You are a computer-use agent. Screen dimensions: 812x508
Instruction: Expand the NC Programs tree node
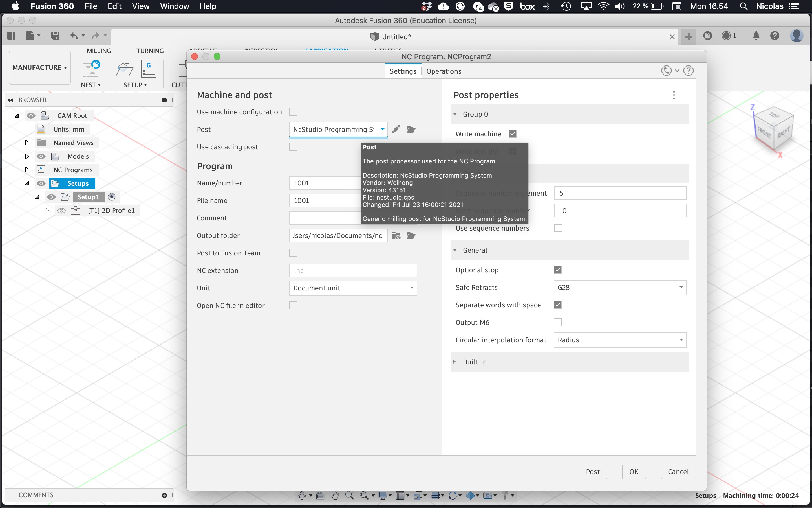(x=27, y=170)
